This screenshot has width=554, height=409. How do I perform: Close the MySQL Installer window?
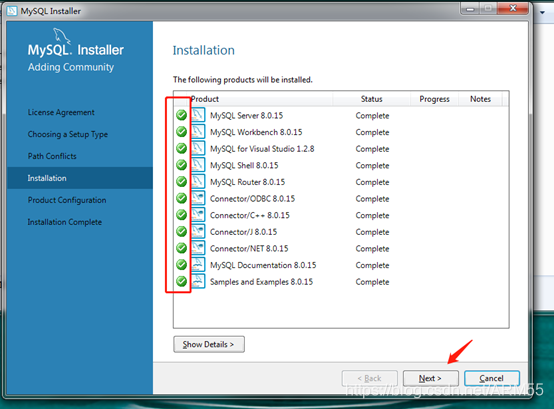click(513, 8)
